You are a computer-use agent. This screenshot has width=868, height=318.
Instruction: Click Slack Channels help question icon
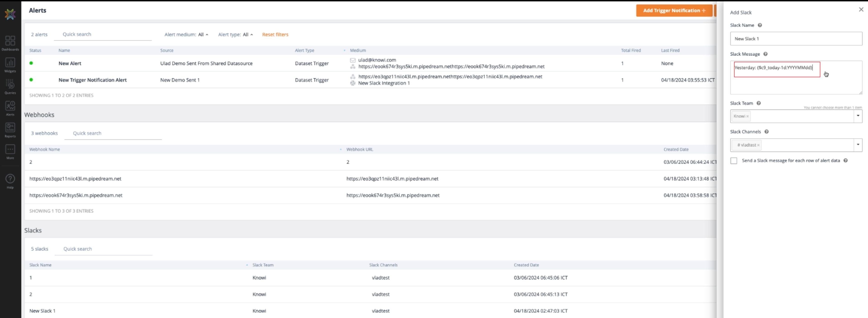click(766, 132)
